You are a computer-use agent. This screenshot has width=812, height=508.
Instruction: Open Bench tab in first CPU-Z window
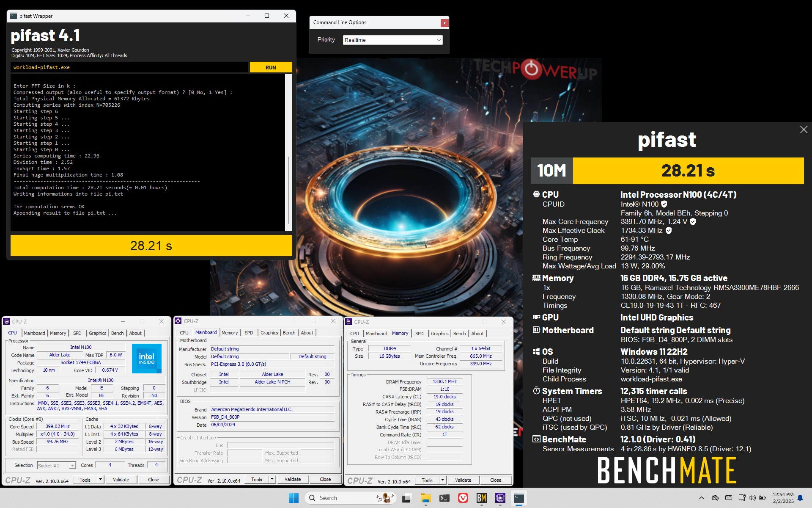coord(118,333)
